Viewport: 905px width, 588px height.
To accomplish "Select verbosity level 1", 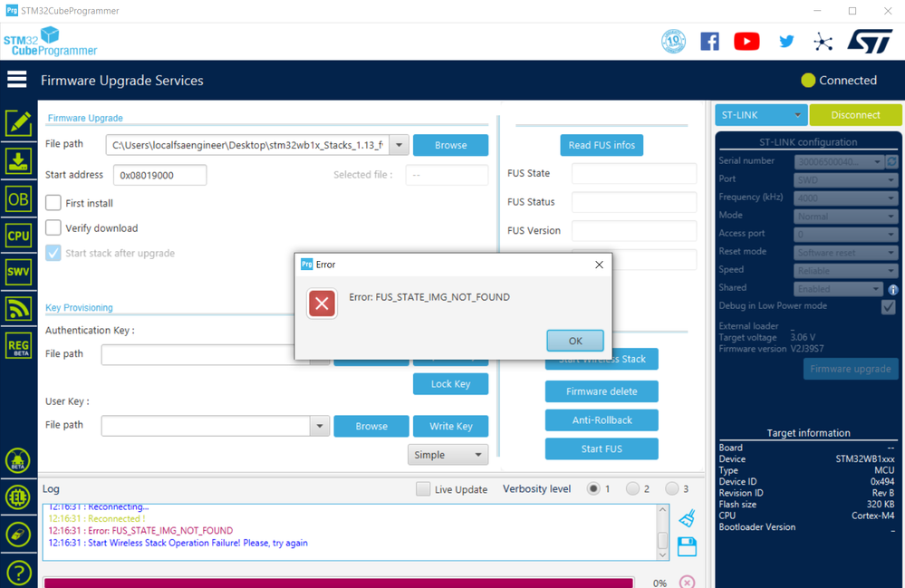I will click(x=592, y=488).
